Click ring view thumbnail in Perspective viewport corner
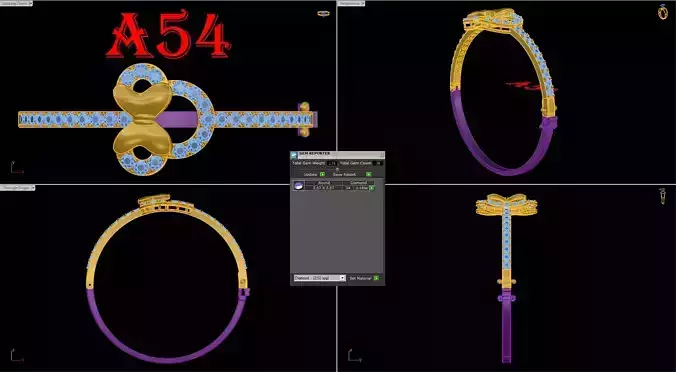676x372 pixels. click(663, 12)
